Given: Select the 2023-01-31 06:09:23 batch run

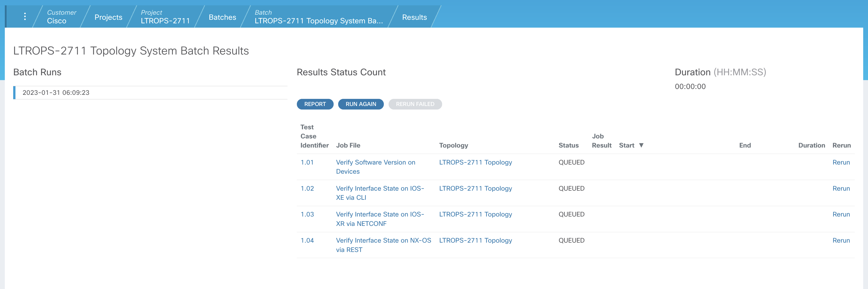Looking at the screenshot, I should (150, 93).
